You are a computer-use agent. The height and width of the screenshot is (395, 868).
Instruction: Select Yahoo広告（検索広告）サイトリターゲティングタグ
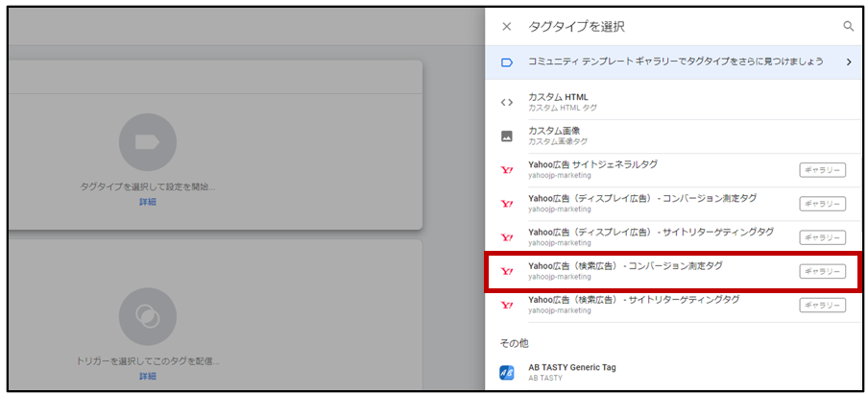pyautogui.click(x=673, y=306)
